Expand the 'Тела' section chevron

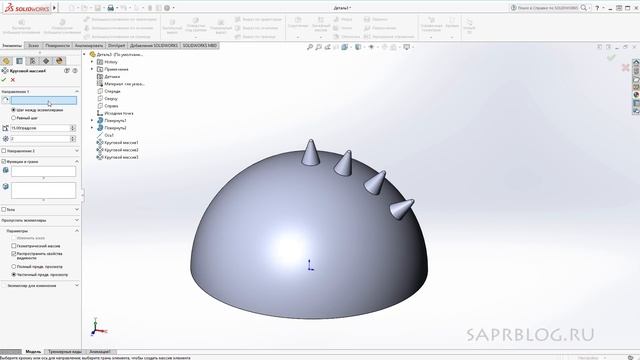pos(77,209)
